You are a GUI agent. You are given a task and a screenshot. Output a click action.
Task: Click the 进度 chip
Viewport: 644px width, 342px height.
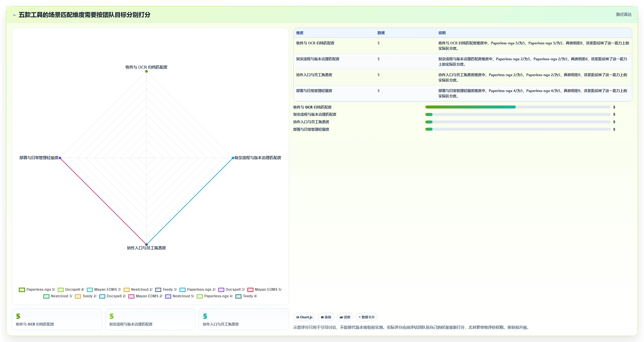(345, 317)
